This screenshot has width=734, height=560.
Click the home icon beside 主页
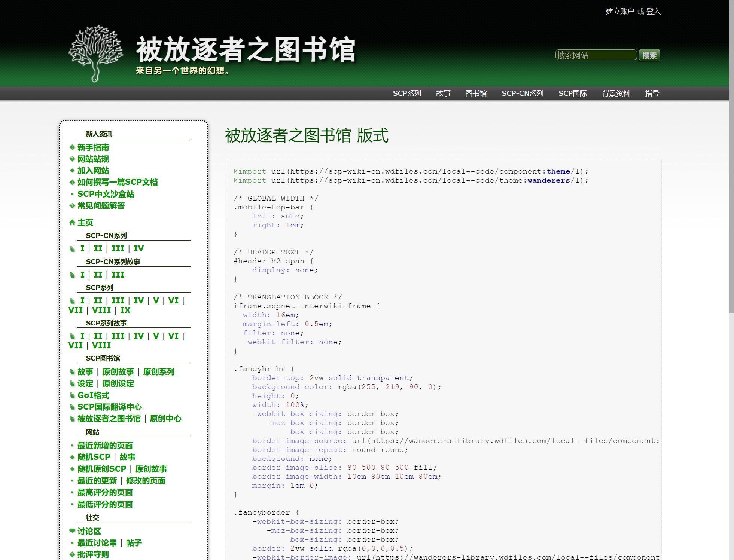tap(72, 223)
